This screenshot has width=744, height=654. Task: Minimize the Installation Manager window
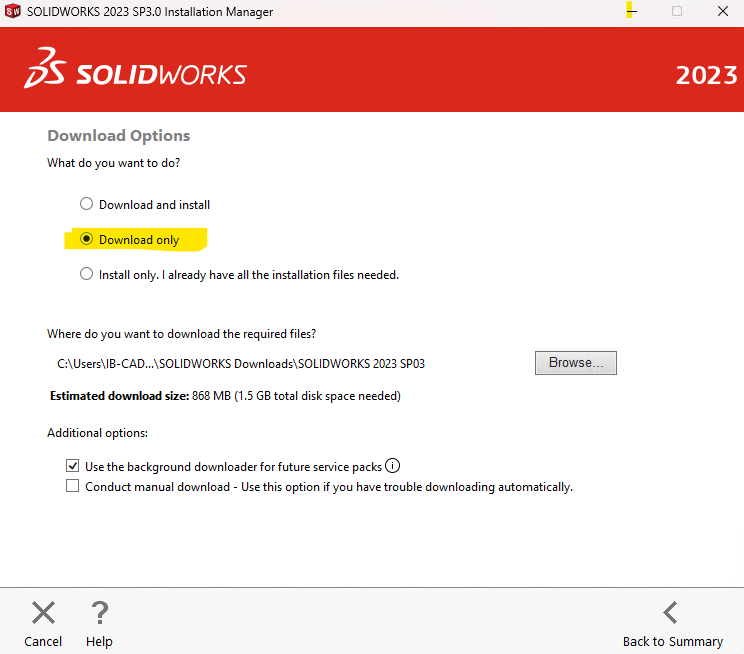click(631, 11)
